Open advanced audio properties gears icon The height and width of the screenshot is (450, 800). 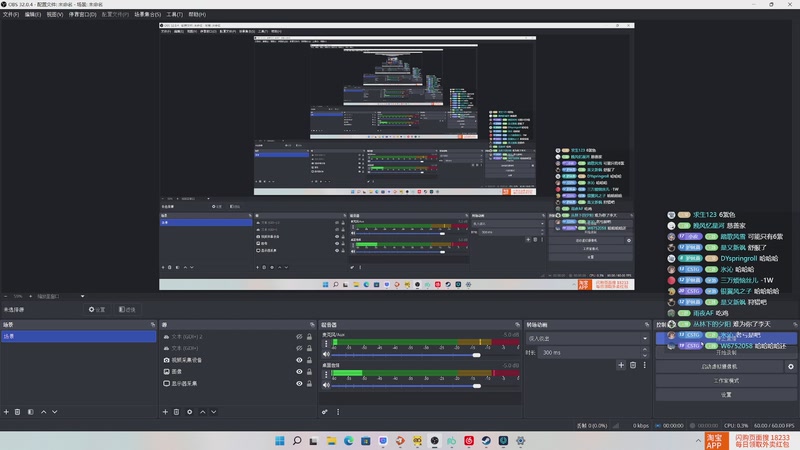coord(324,412)
